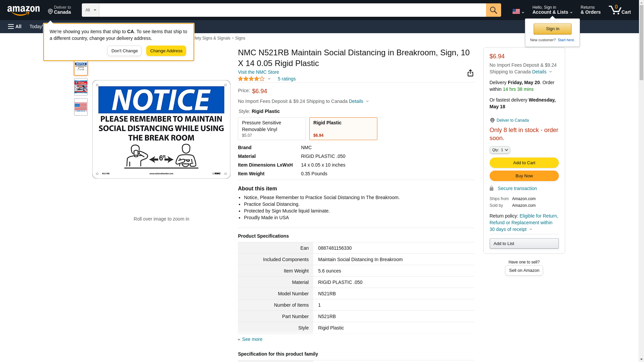Viewport: 644px width, 362px height.
Task: Click the share icon
Action: pos(470,73)
